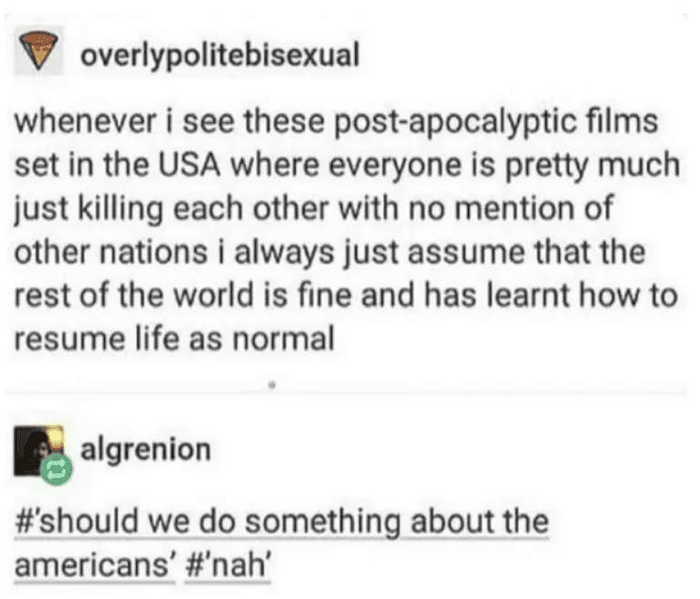Click the line beginning 'other nations i always'

[330, 253]
